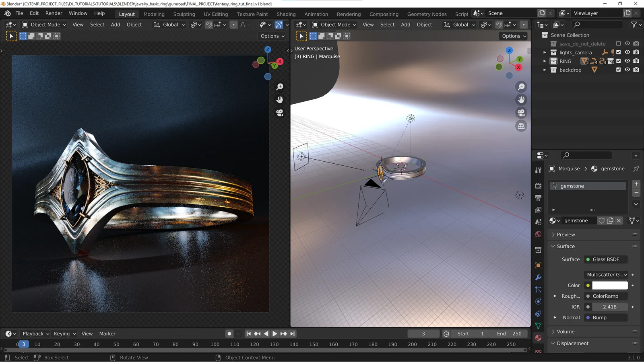Click the Glass BSDF surface button

click(x=605, y=259)
